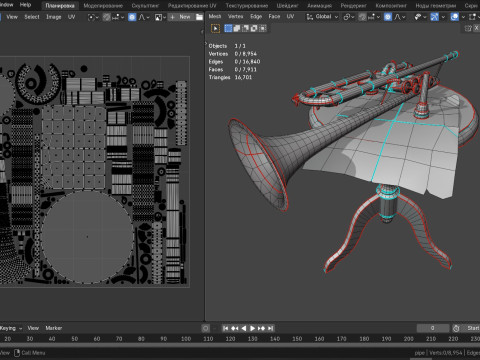Expand Keying dropdown in timeline
480x360 pixels.
[11, 328]
